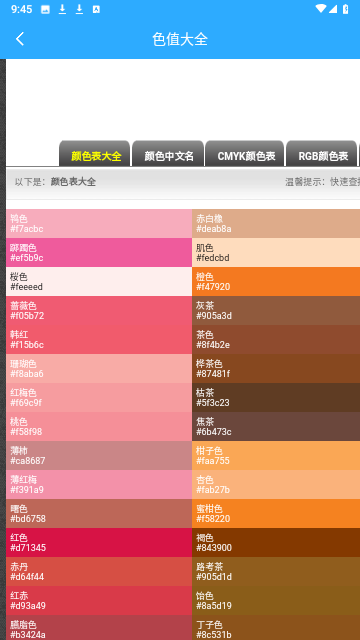
Task: Select the 灰茶 #905a3d swatch
Action: coord(276,311)
